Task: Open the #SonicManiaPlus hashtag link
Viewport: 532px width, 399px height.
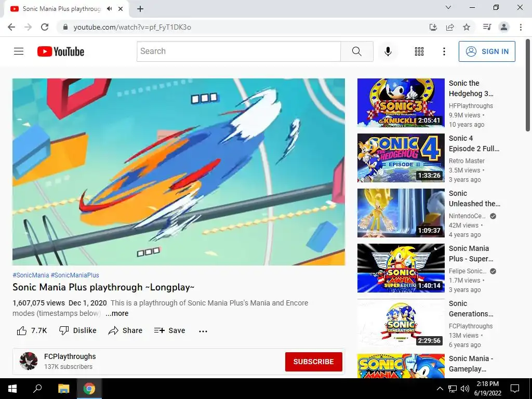Action: (75, 275)
